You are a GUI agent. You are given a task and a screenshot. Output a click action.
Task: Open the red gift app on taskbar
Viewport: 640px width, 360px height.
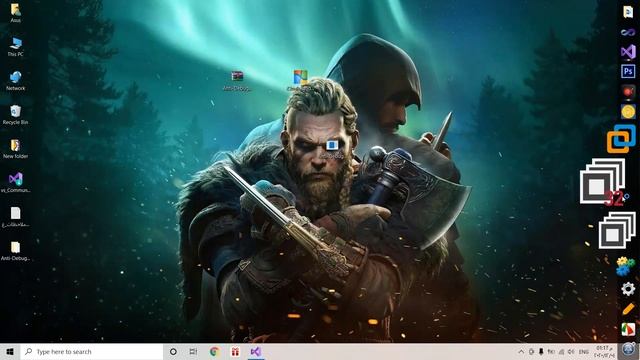pyautogui.click(x=235, y=351)
